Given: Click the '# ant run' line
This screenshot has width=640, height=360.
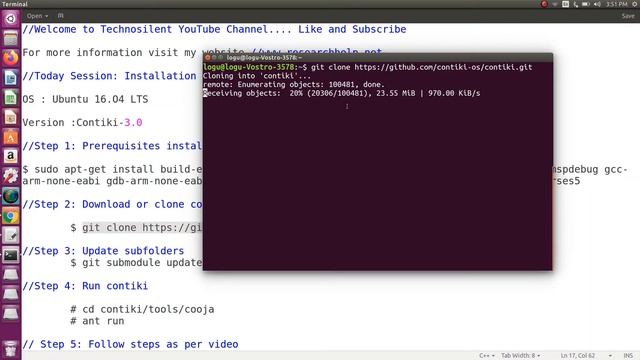Looking at the screenshot, I should [97, 321].
